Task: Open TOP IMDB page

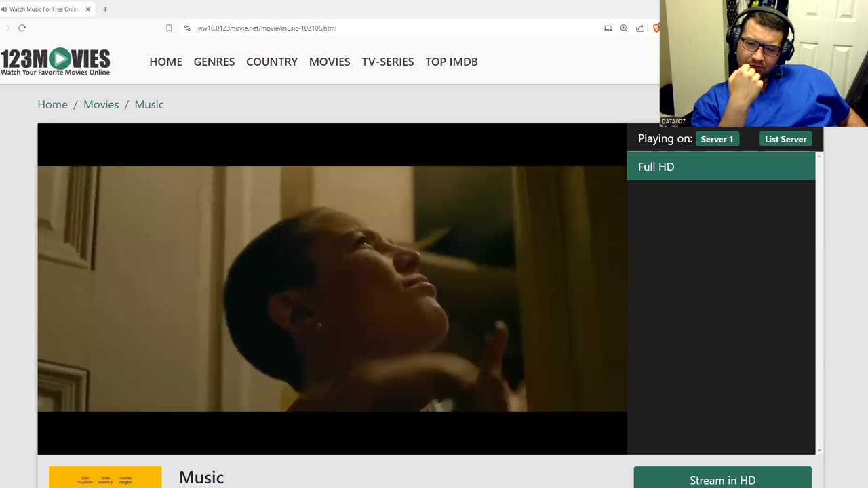Action: pyautogui.click(x=452, y=62)
